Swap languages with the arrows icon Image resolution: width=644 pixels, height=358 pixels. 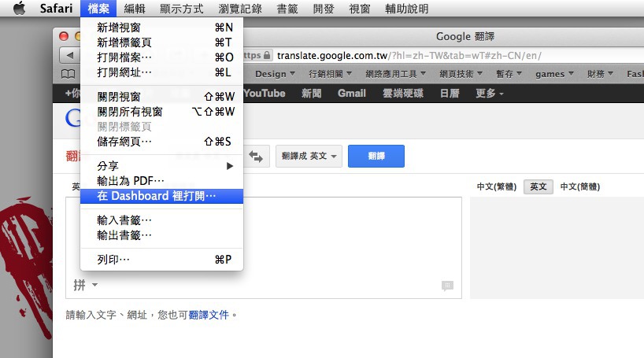tap(256, 156)
